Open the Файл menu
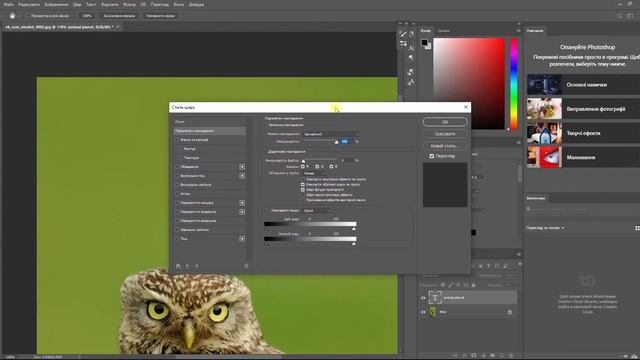This screenshot has width=640, height=360. (x=9, y=4)
